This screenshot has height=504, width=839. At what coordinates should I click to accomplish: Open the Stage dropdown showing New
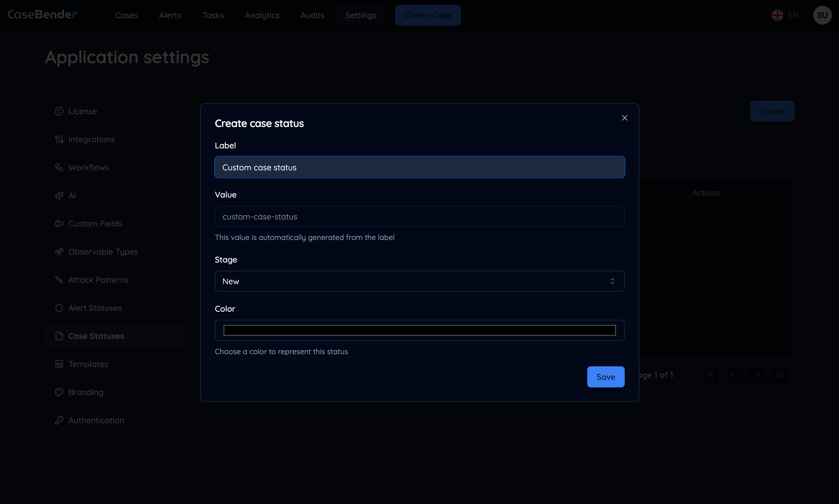pos(419,281)
